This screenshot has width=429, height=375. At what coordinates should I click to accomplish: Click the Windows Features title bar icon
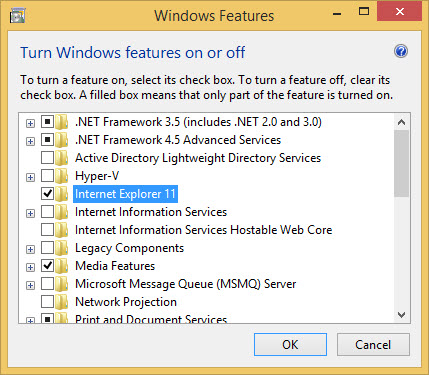tap(18, 16)
